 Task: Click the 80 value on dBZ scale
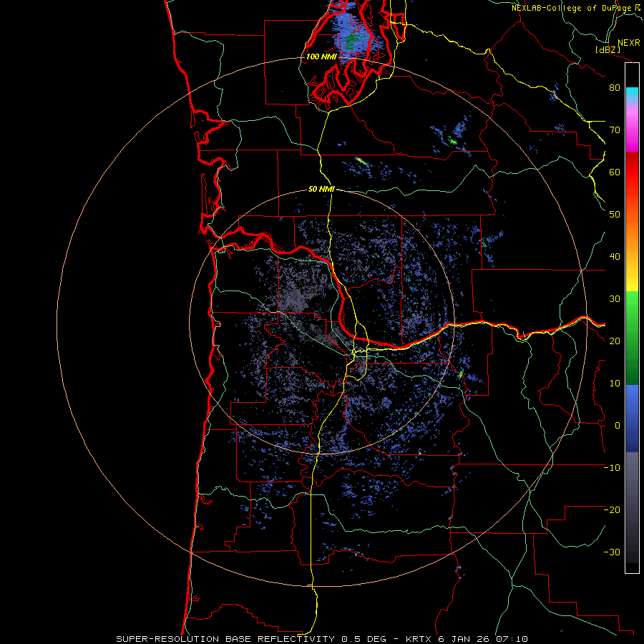pos(615,87)
